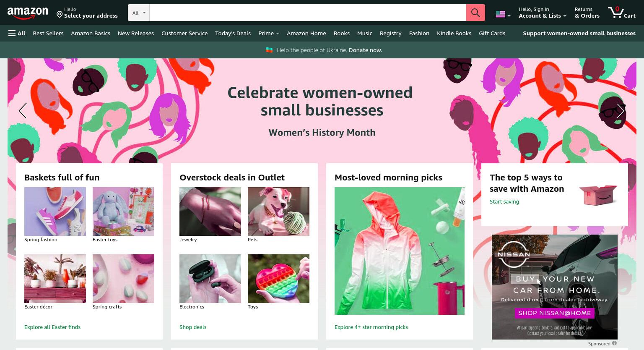Go to next banner slide arrow
The width and height of the screenshot is (644, 350).
(x=621, y=111)
